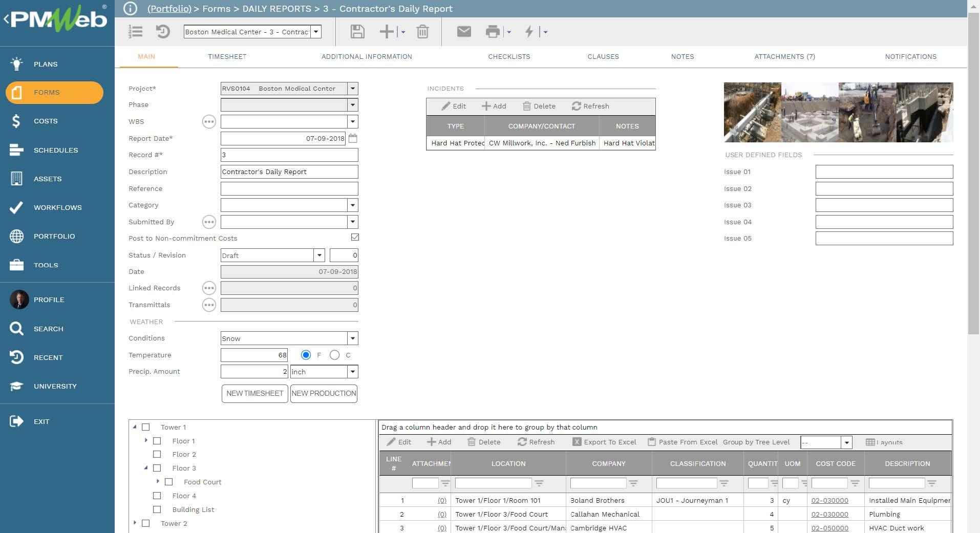This screenshot has height=533, width=980.
Task: Select Fahrenheit temperature radio button
Action: tap(306, 355)
